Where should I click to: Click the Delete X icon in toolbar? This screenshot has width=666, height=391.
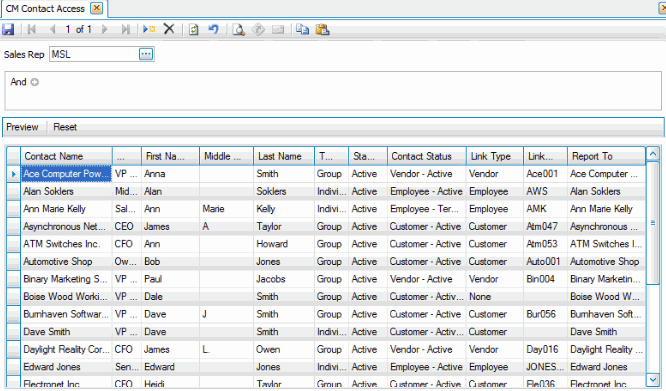click(x=169, y=29)
